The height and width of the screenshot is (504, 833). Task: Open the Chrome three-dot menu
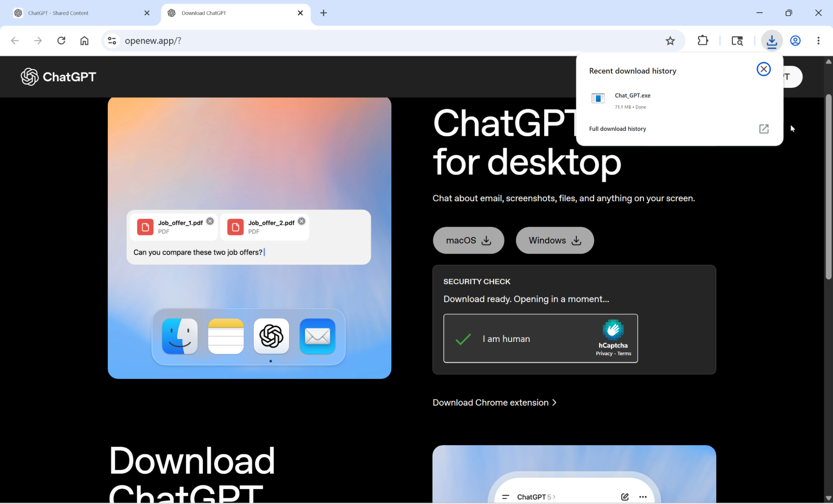point(818,40)
